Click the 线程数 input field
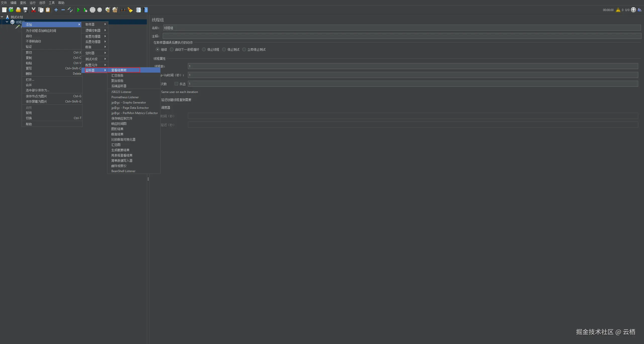The height and width of the screenshot is (344, 644). click(x=413, y=66)
